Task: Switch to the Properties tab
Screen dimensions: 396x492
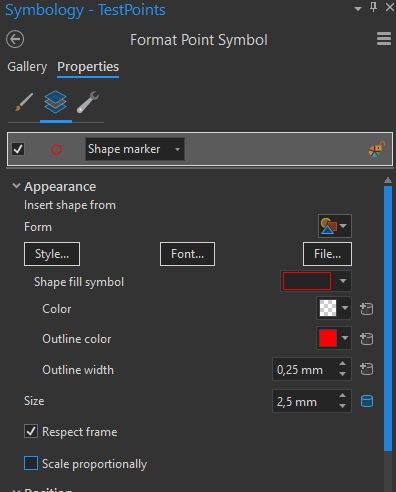Action: click(88, 67)
